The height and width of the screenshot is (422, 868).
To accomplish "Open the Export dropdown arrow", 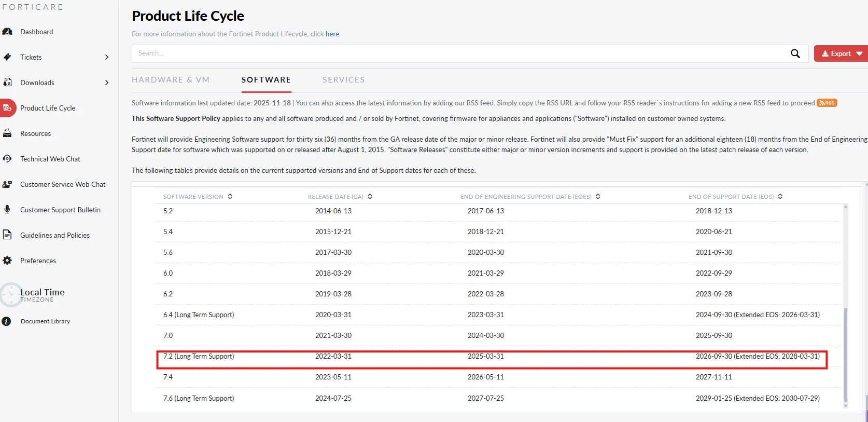I will pyautogui.click(x=859, y=53).
